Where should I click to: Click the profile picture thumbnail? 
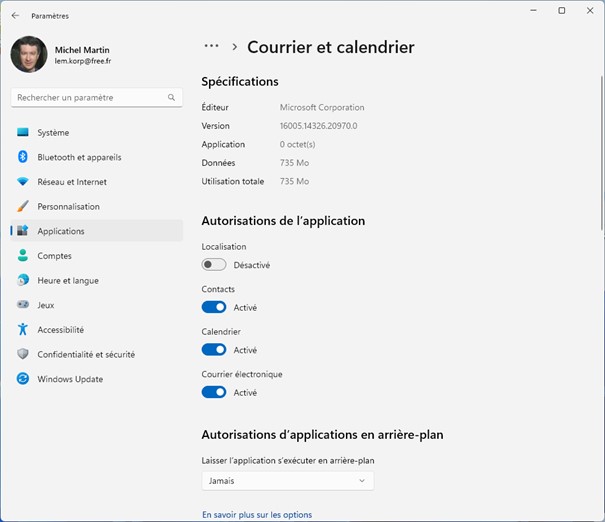pos(29,54)
